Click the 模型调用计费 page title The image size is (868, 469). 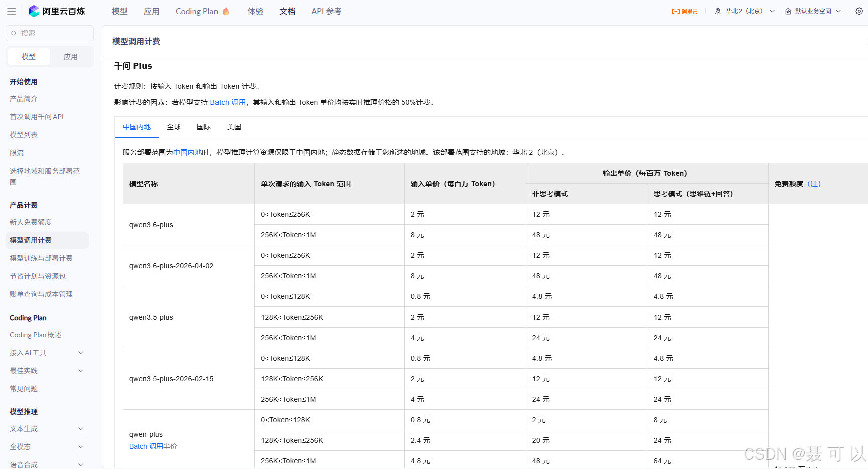pyautogui.click(x=136, y=41)
